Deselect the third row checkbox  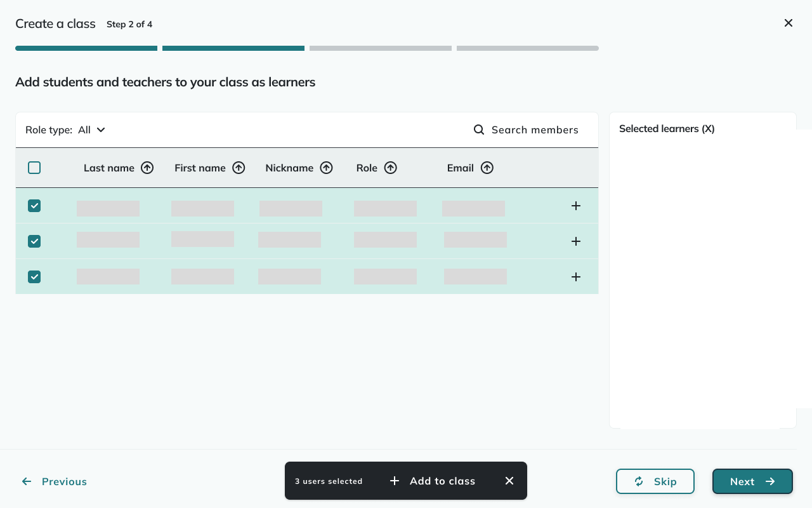[x=34, y=277]
